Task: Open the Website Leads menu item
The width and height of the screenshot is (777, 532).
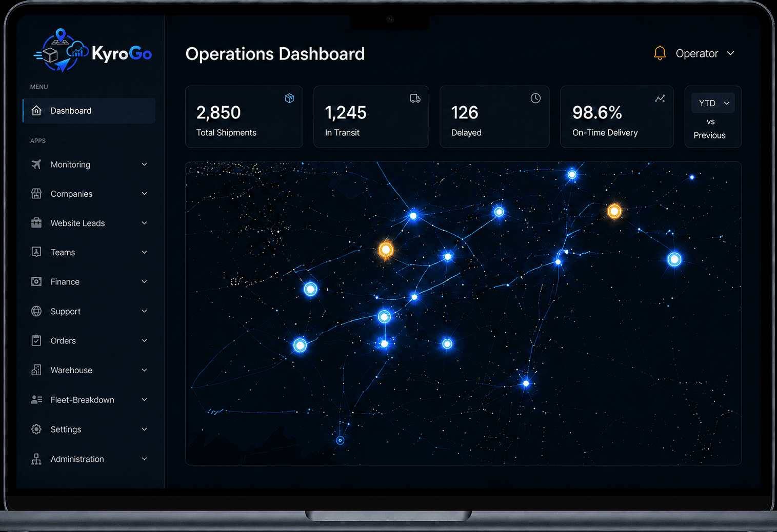Action: pyautogui.click(x=89, y=223)
